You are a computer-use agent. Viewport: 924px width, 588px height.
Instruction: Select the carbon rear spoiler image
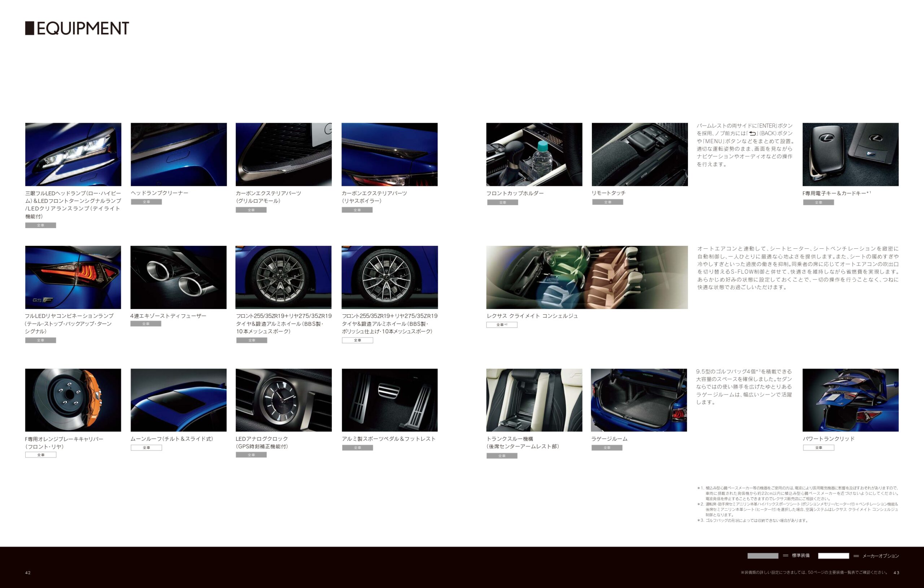[x=389, y=154]
